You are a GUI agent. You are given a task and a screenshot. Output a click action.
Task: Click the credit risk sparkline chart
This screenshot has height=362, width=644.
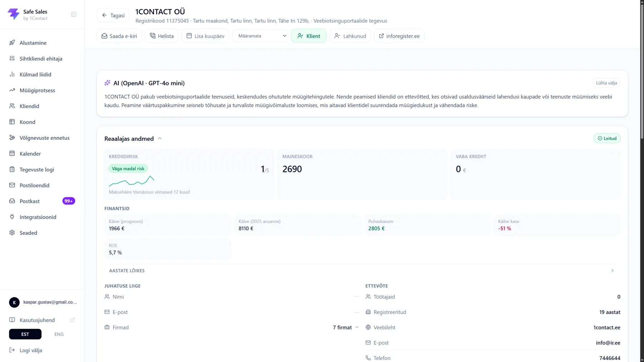pos(132,181)
